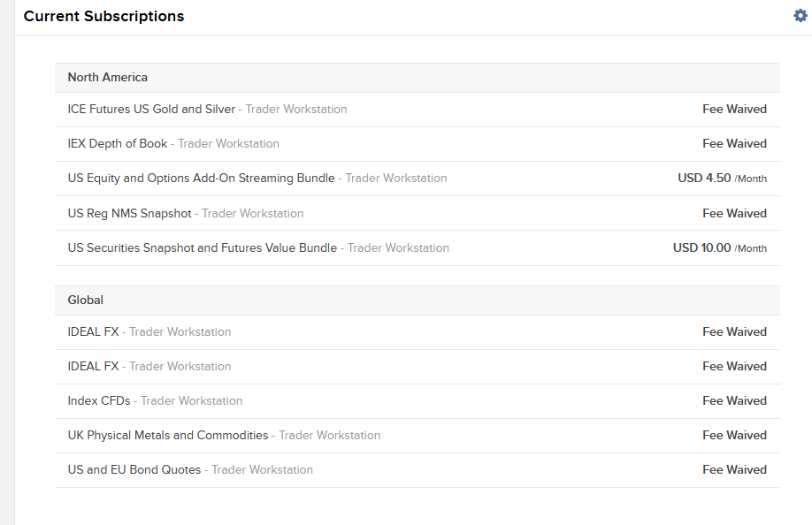Viewport: 812px width, 525px height.
Task: Click the IEX Depth of Book subscription
Action: point(417,144)
